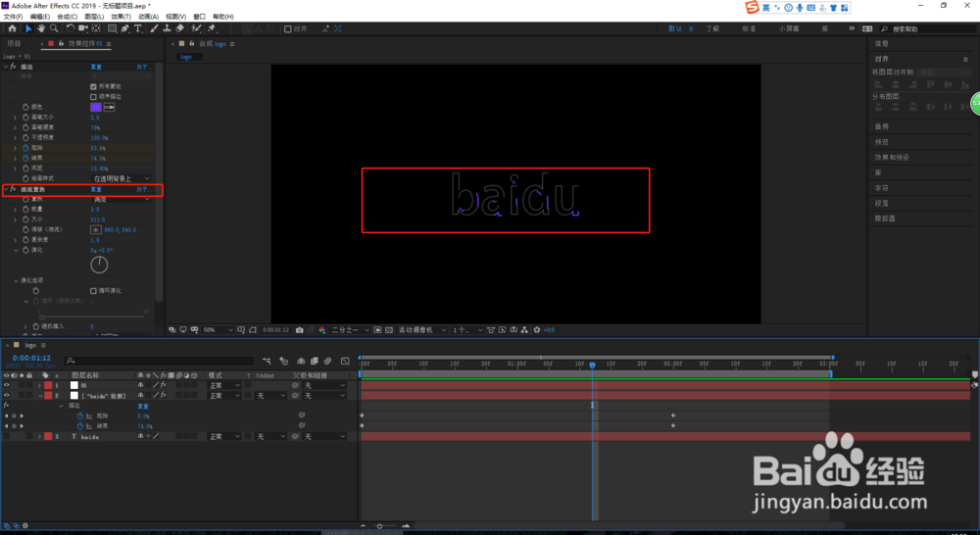Open the '活动摄像机' view dropdown
This screenshot has height=535, width=980.
pos(422,330)
